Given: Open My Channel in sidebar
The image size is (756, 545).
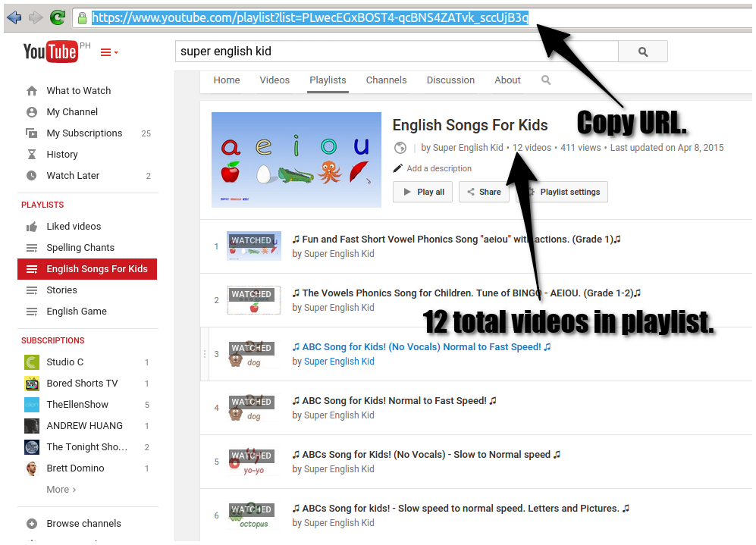Looking at the screenshot, I should 72,111.
